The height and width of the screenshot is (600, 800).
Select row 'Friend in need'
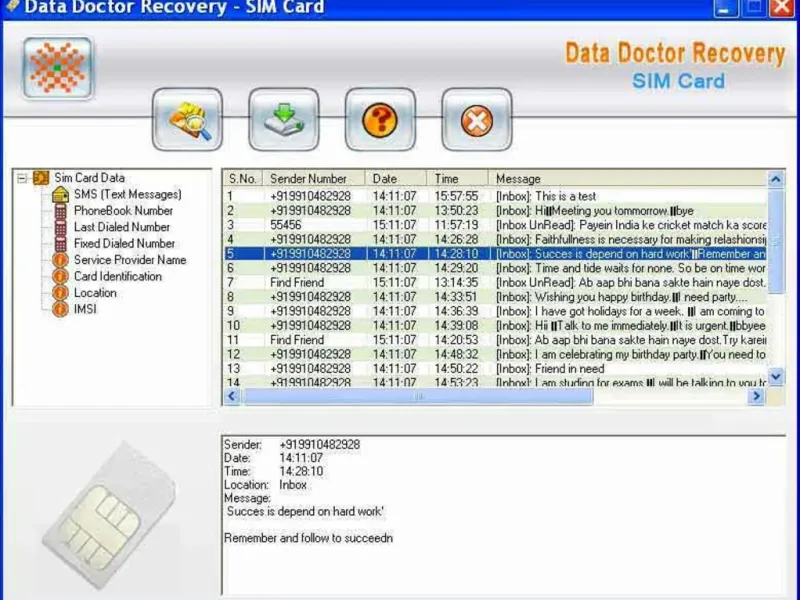[x=495, y=368]
